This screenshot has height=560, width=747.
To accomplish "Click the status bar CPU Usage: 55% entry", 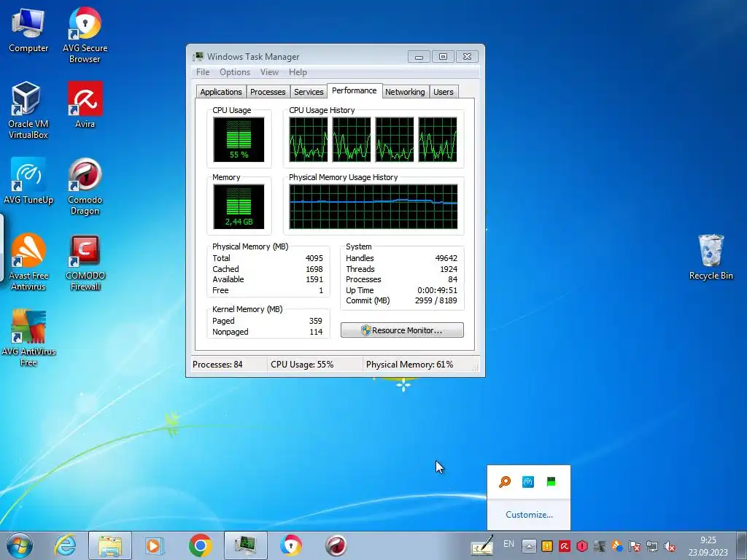I will coord(302,365).
